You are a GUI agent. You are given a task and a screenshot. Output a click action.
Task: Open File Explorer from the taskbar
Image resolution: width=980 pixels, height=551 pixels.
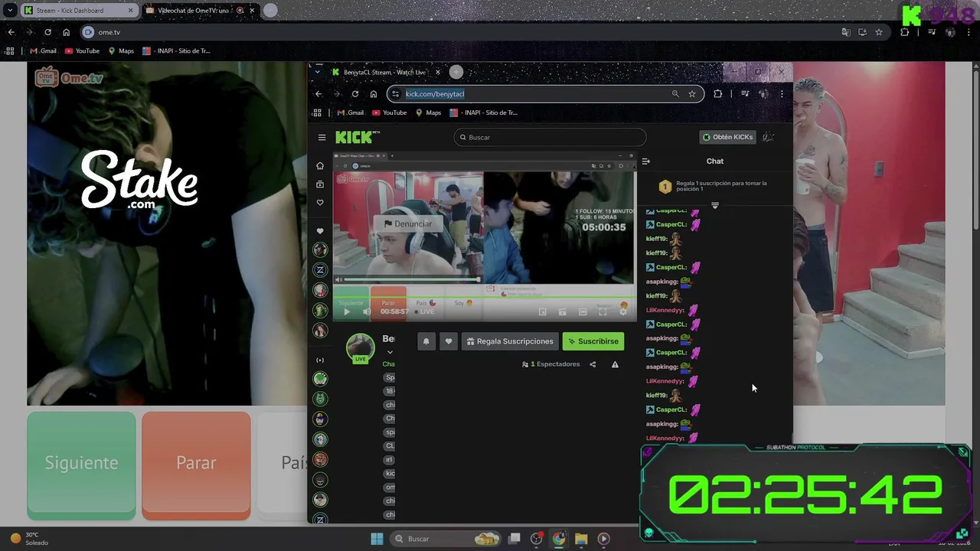581,539
